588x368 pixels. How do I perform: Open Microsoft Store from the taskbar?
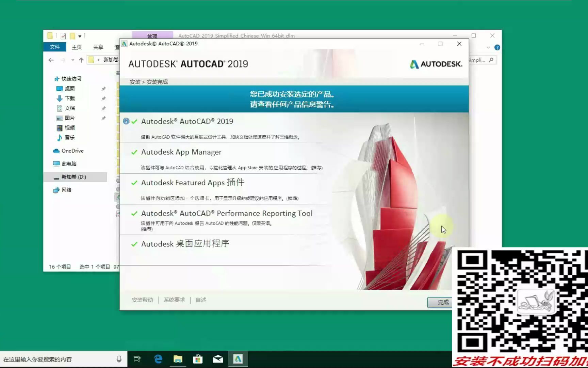coord(198,359)
